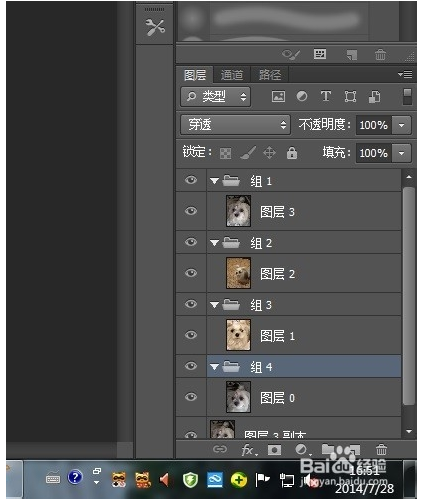The width and height of the screenshot is (430, 503).
Task: Open the preset manager icon in brush panel
Action: coord(320,54)
